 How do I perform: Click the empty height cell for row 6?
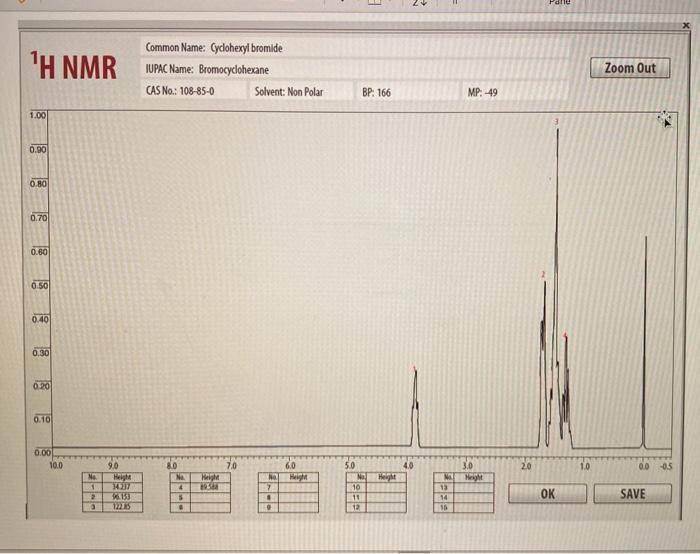tap(210, 507)
